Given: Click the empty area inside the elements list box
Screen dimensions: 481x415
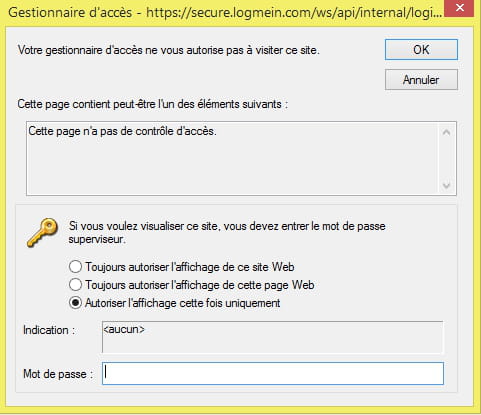Looking at the screenshot, I should click(x=232, y=167).
